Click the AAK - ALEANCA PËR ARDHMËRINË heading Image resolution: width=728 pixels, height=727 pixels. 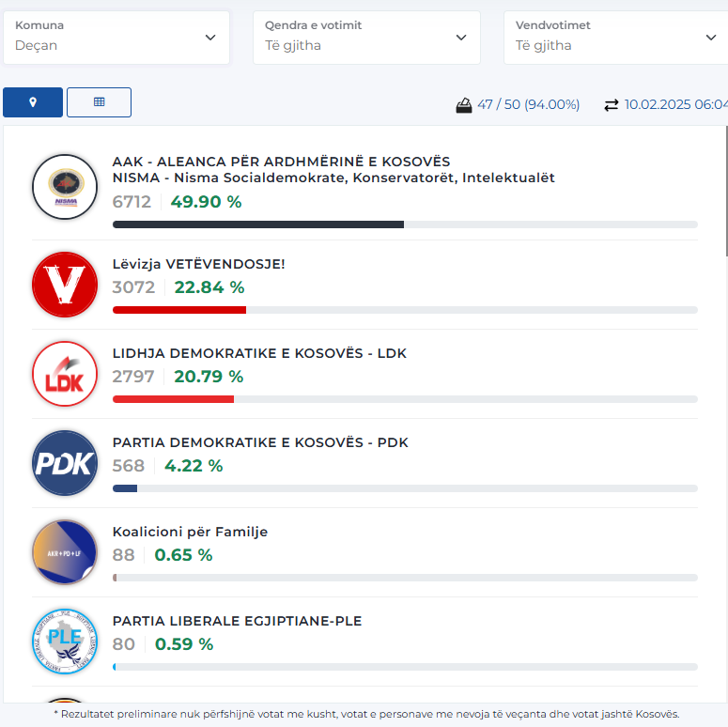pos(281,162)
